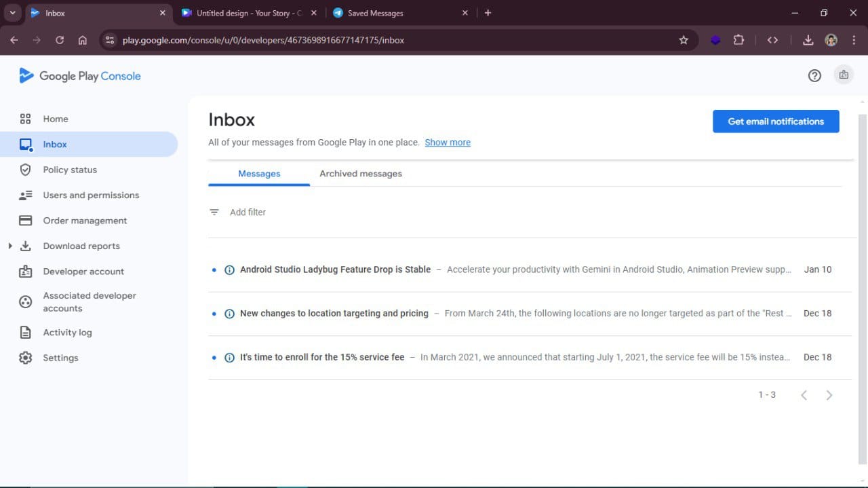The image size is (868, 488).
Task: Switch to the Archived messages tab
Action: tap(361, 174)
